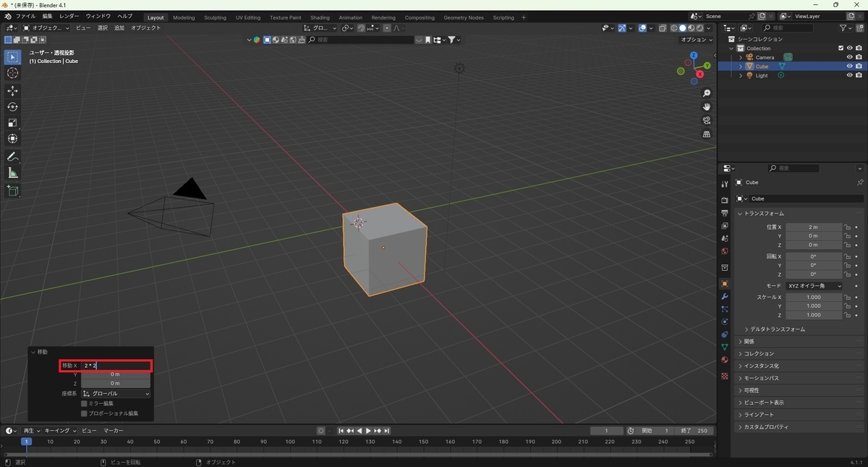868x467 pixels.
Task: Open the キーイング menu in timeline
Action: 60,430
